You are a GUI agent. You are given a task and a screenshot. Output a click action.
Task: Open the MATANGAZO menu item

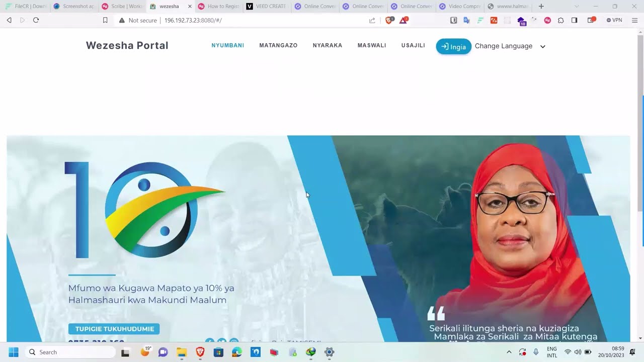coord(278,45)
